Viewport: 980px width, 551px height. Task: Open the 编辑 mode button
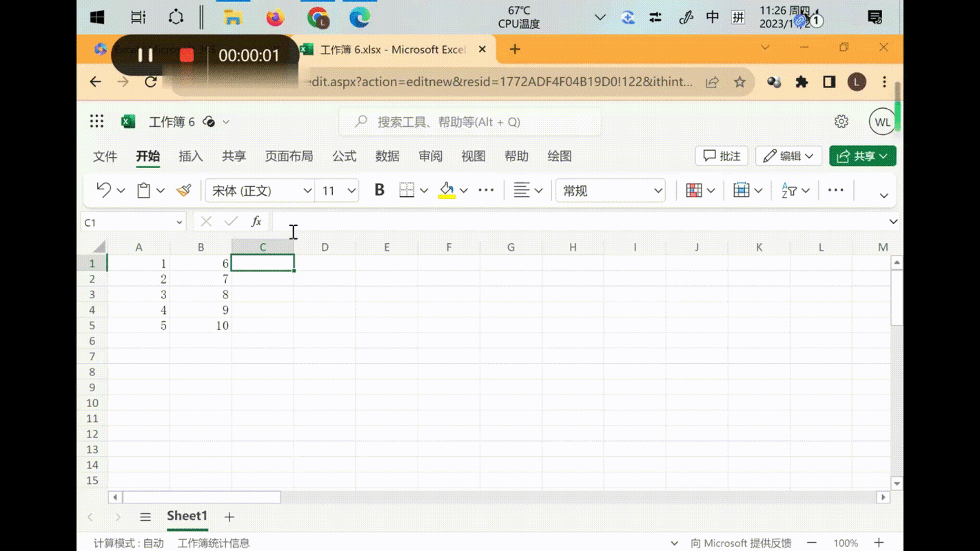pyautogui.click(x=788, y=156)
